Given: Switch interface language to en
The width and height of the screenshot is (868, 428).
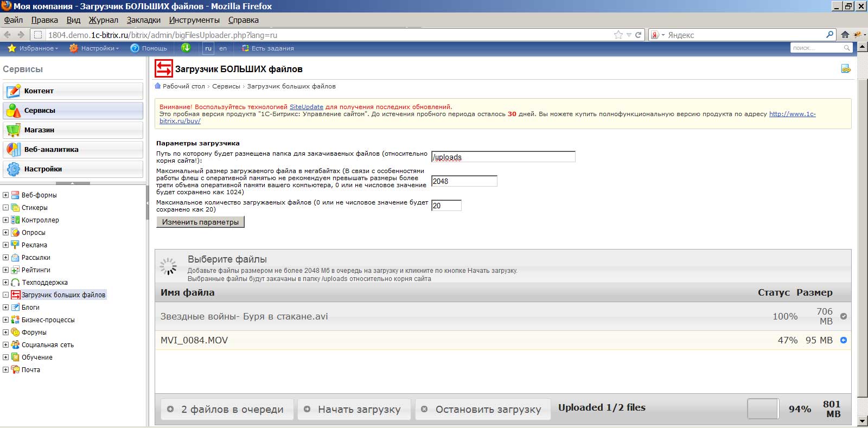Looking at the screenshot, I should pyautogui.click(x=223, y=48).
